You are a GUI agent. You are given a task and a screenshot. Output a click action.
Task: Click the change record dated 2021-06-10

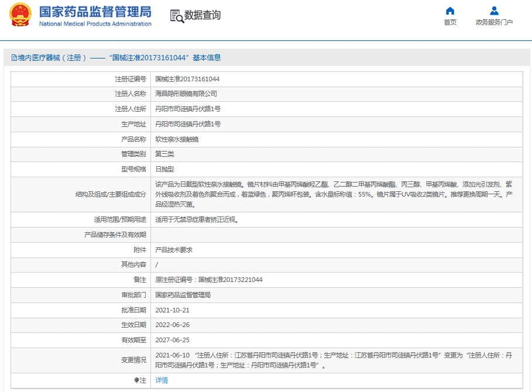click(334, 360)
